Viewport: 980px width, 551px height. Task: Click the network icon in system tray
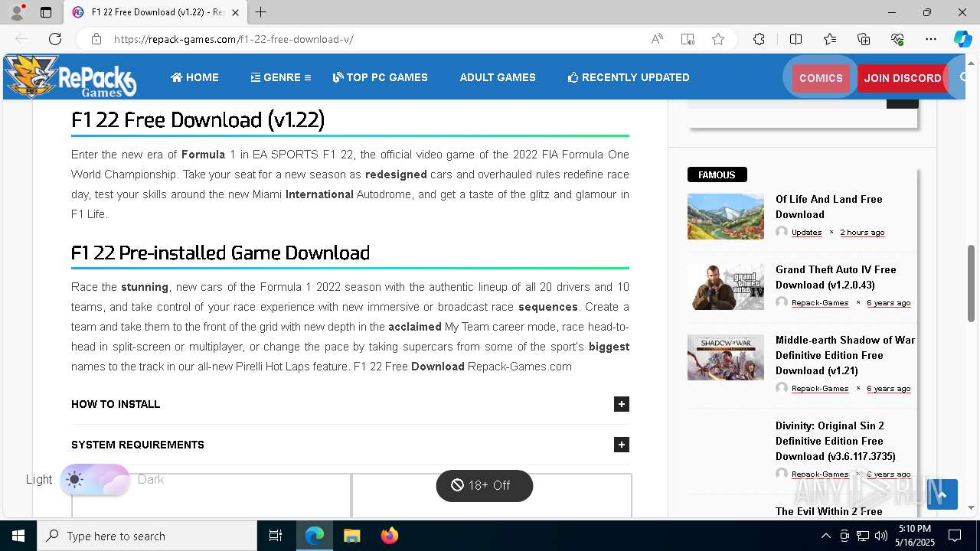click(x=863, y=536)
